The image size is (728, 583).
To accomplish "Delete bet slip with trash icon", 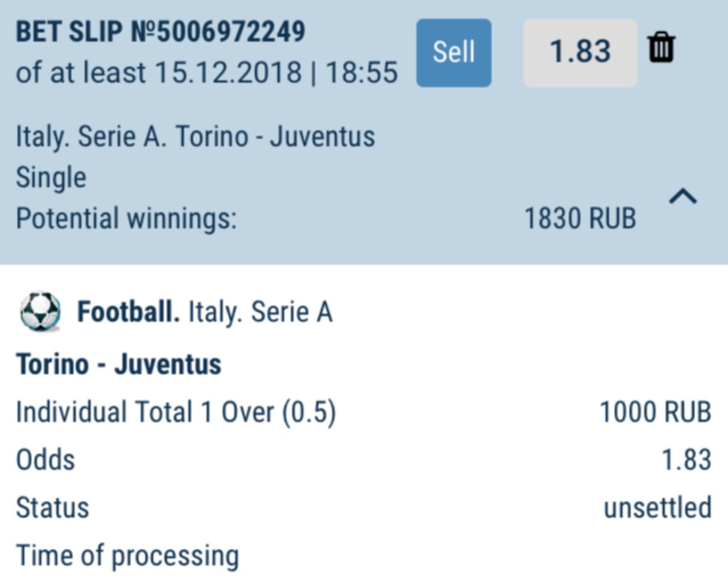I will (x=661, y=48).
